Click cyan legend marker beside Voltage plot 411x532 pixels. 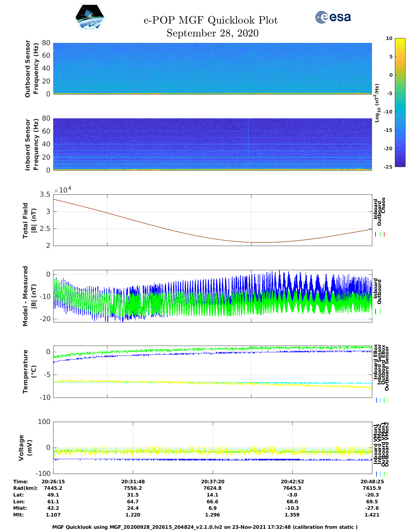click(380, 474)
